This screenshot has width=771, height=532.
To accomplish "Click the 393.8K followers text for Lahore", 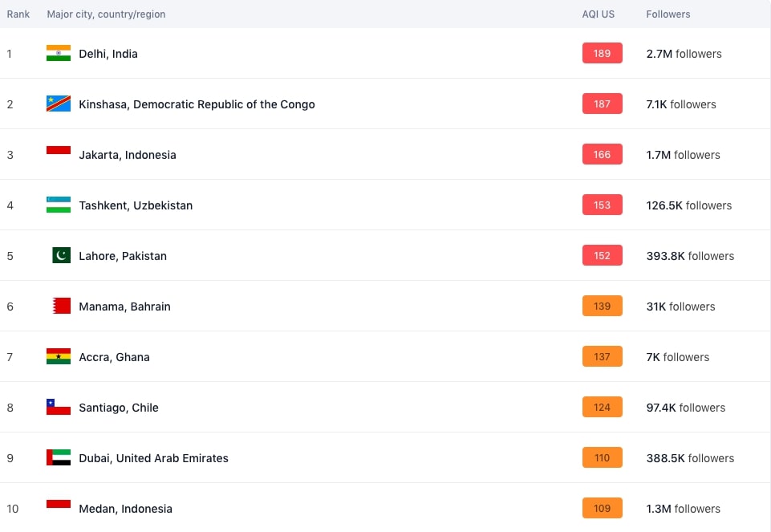I will click(690, 256).
